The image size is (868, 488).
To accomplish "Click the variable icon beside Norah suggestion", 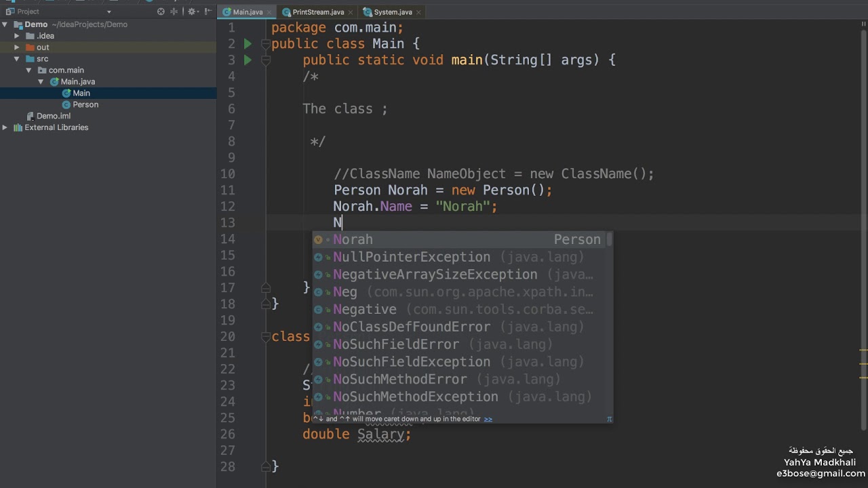I will pyautogui.click(x=318, y=240).
